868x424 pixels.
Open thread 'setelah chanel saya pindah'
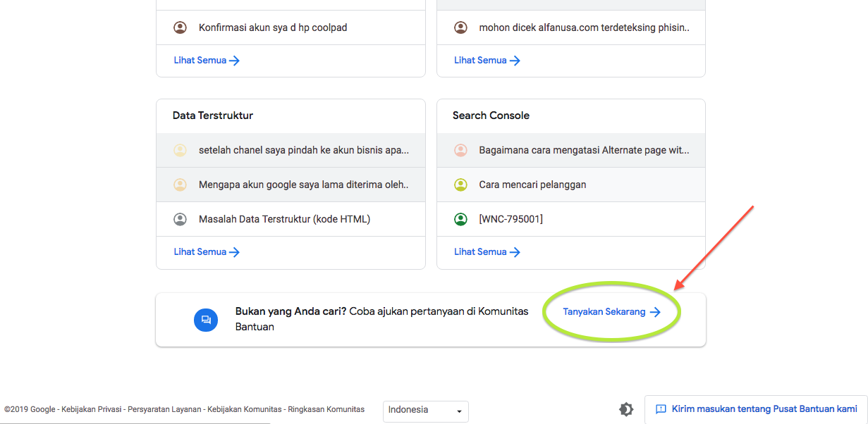tap(303, 150)
